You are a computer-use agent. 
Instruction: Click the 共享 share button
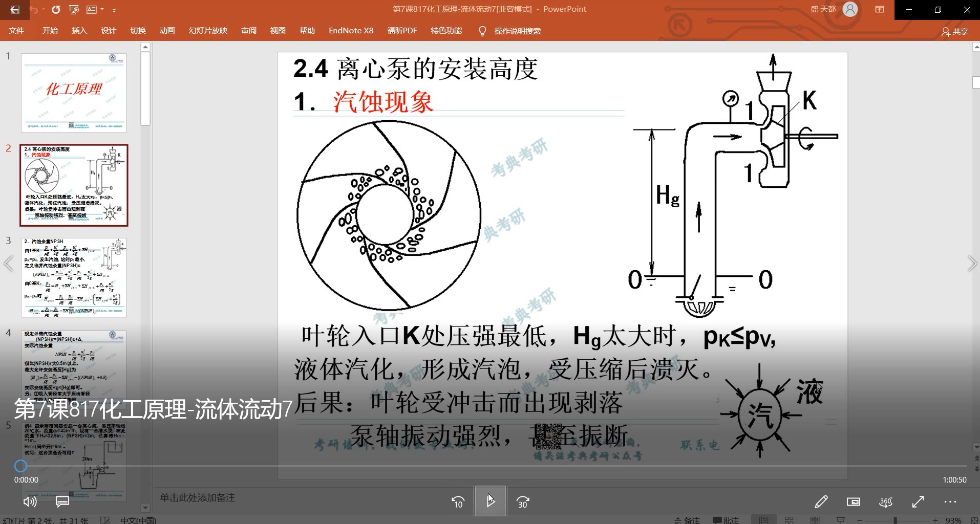(x=955, y=32)
